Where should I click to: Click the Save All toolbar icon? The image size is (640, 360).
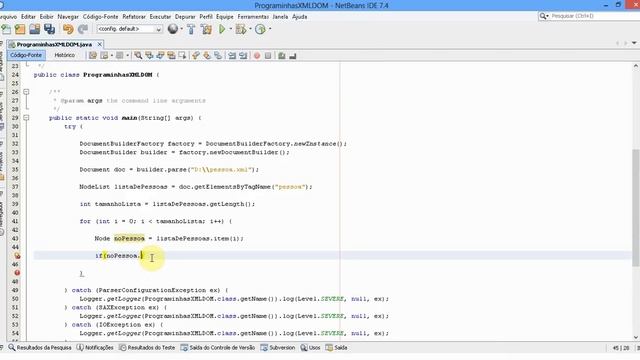[x=49, y=29]
